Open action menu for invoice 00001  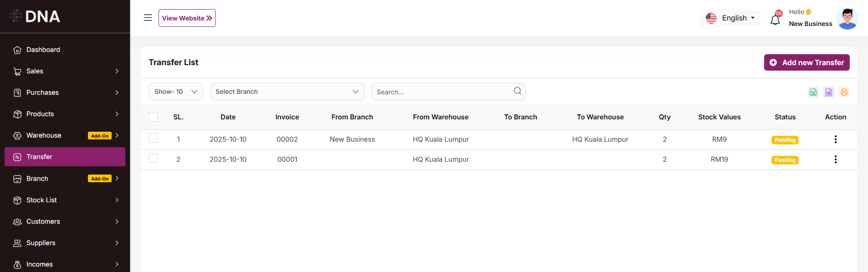[835, 159]
